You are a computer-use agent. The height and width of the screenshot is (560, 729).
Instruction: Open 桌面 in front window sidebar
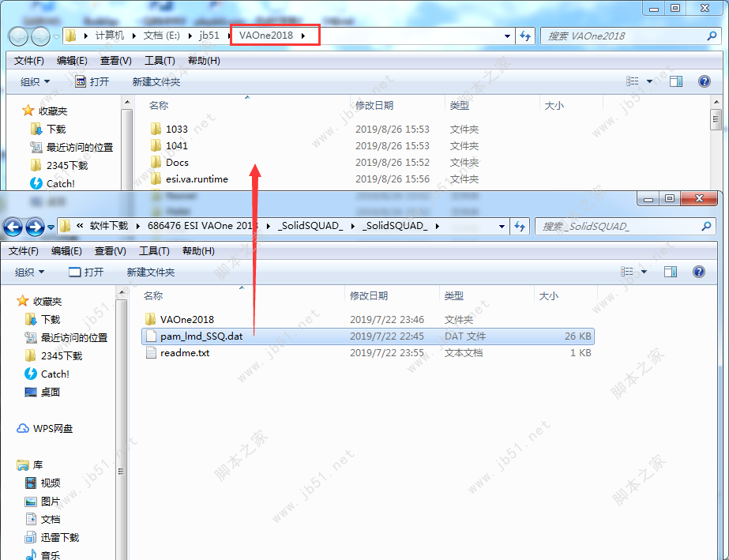42,392
